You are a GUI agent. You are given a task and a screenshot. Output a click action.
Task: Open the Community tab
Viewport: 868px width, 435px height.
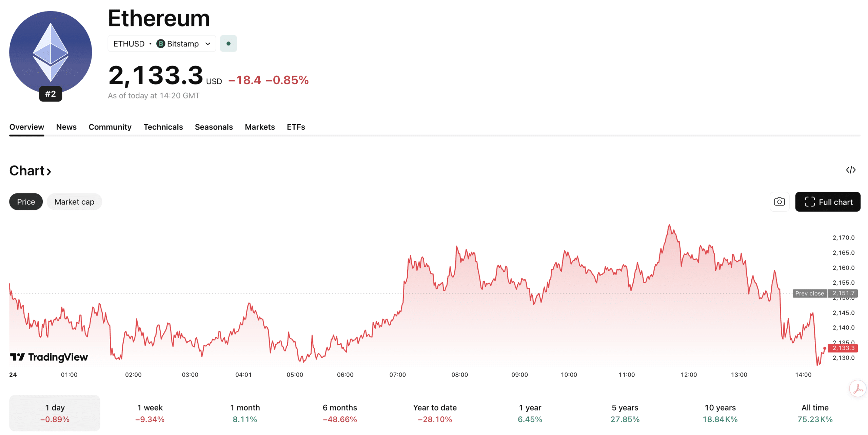tap(110, 127)
